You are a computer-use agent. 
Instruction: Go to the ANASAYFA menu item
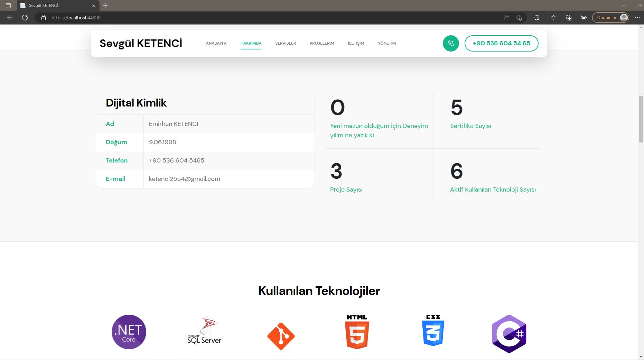point(216,43)
